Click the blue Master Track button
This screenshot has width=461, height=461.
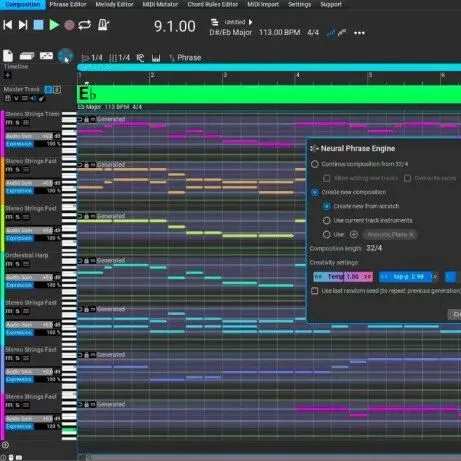click(x=48, y=89)
